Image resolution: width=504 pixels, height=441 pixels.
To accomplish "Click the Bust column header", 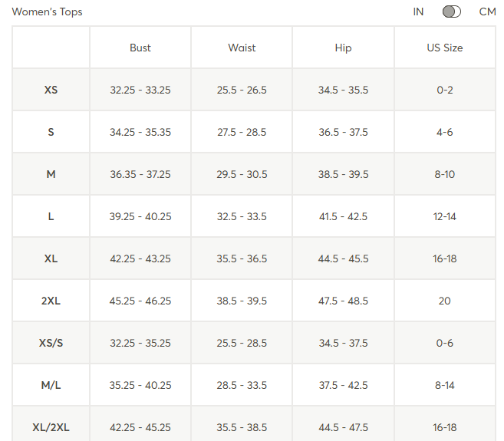I will coord(140,48).
